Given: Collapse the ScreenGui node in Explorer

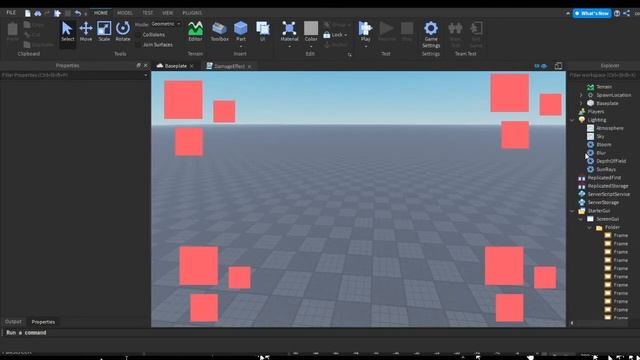Looking at the screenshot, I should 580,219.
